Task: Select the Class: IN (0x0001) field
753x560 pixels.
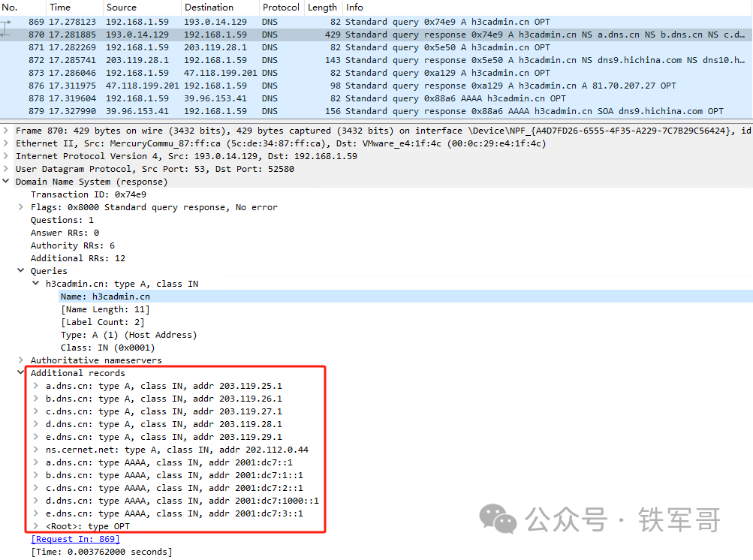Action: pos(107,348)
